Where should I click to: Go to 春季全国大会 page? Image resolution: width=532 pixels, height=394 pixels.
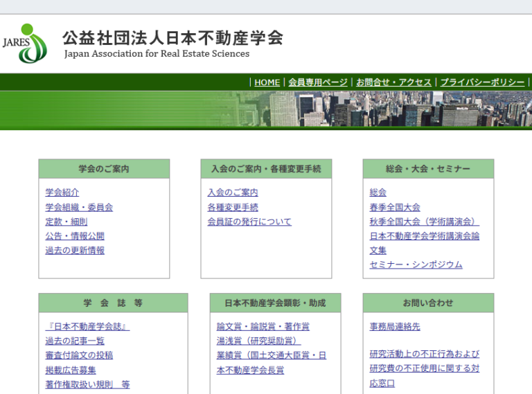[395, 207]
